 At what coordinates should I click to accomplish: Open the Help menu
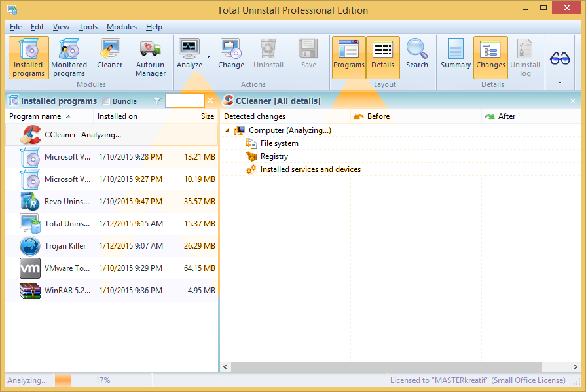(154, 27)
